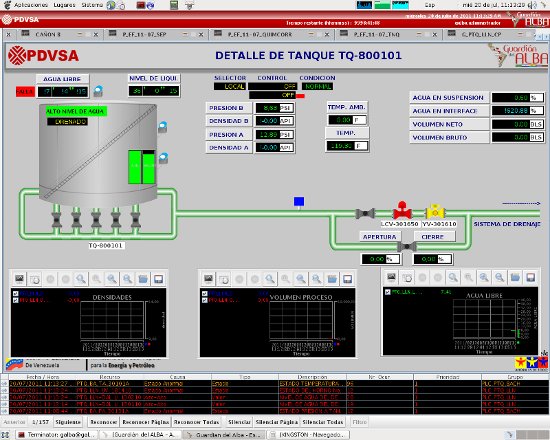Viewport: 550px width, 440px height.
Task: Select the yellow YV-301610 valve symbol
Action: click(x=435, y=211)
